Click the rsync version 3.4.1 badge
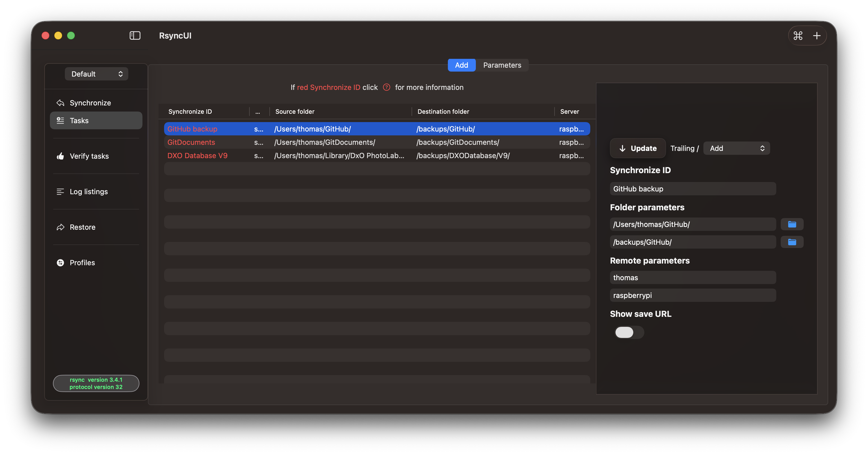Image resolution: width=868 pixels, height=455 pixels. click(96, 383)
